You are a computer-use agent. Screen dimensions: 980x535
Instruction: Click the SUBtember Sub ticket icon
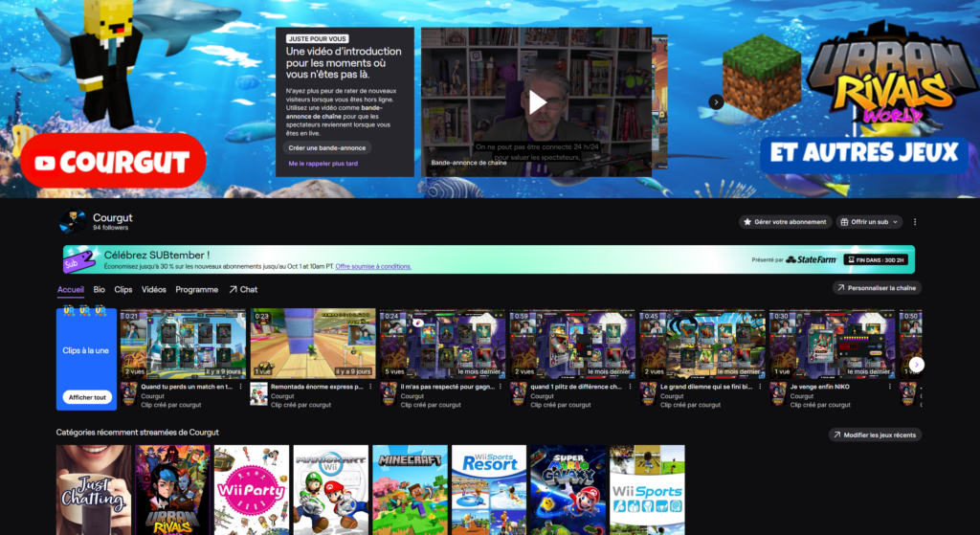tap(78, 259)
